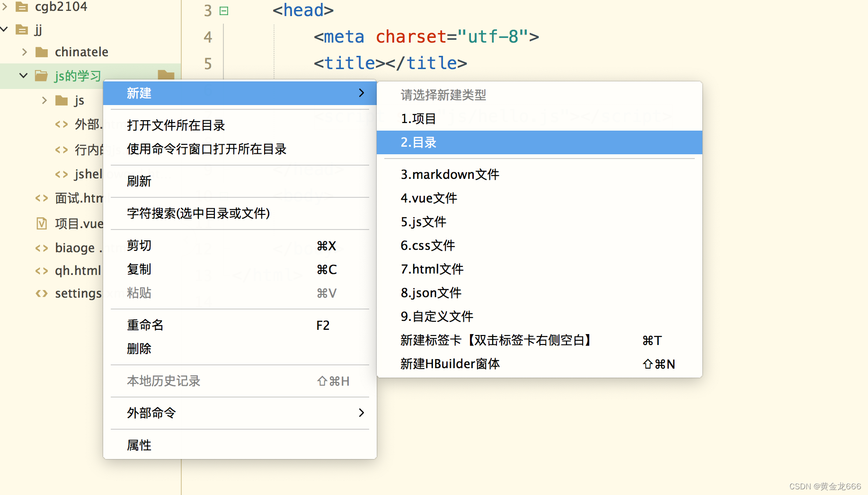Click the html file icon beside 外部
868x495 pixels.
click(x=62, y=124)
